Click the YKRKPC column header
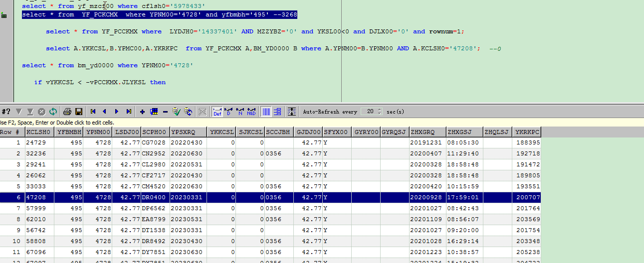The width and height of the screenshot is (644, 263). pos(527,132)
